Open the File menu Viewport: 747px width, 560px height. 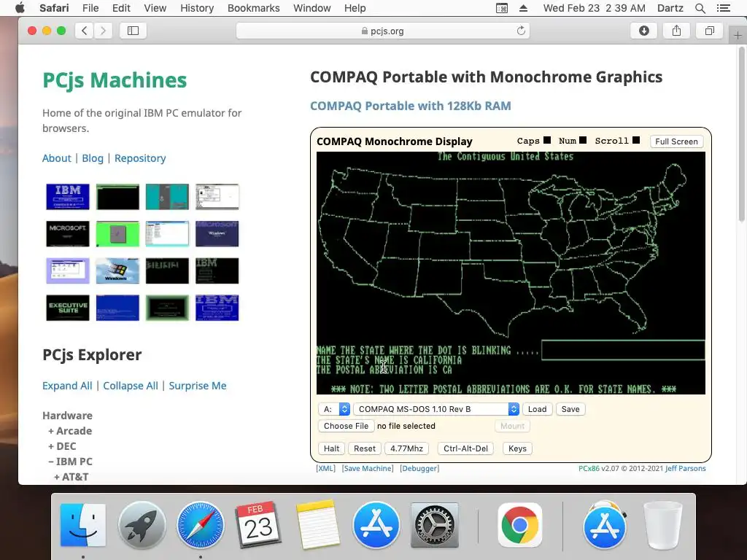pyautogui.click(x=90, y=8)
